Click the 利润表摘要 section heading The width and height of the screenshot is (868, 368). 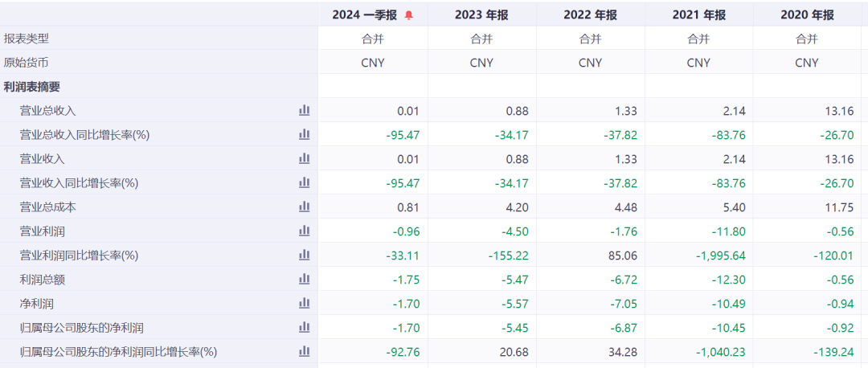click(x=32, y=87)
